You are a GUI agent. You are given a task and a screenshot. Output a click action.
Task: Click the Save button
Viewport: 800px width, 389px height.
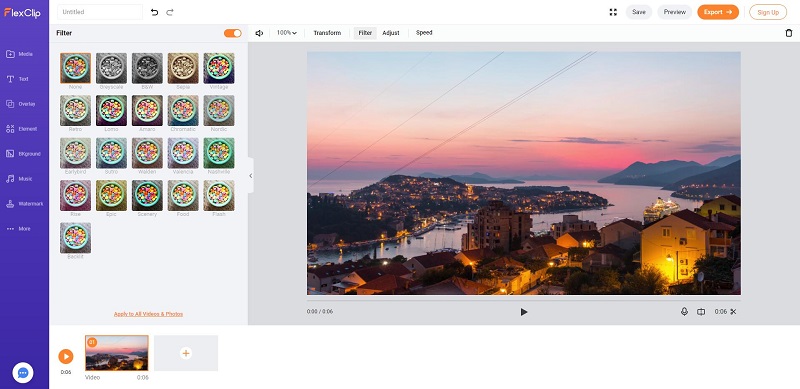point(639,12)
